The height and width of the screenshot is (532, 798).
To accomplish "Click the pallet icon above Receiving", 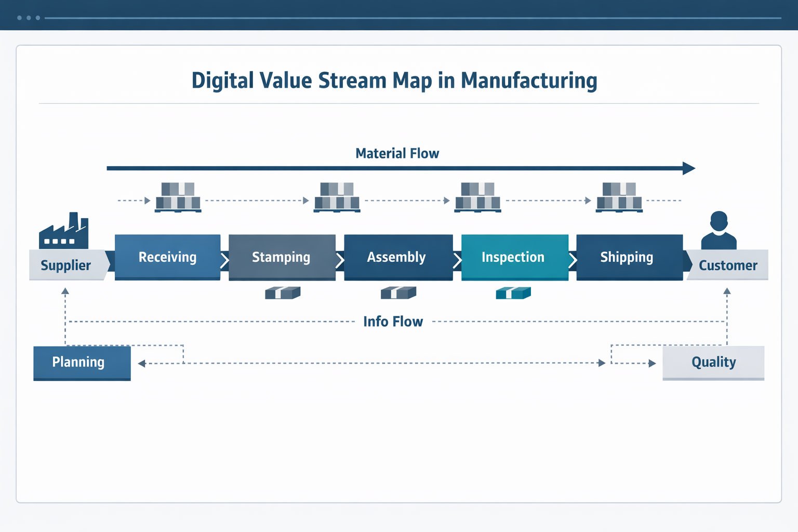I will click(178, 197).
